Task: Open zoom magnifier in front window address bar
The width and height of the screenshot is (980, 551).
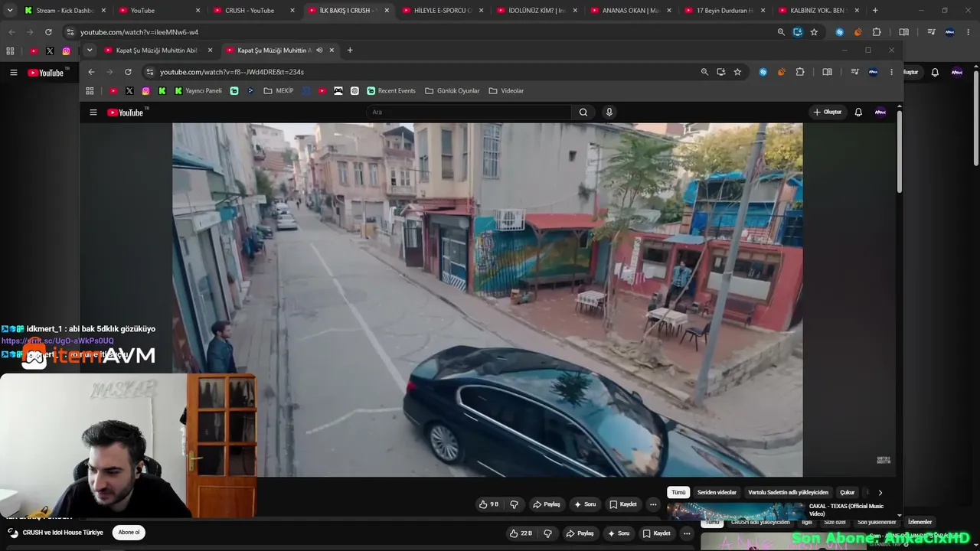Action: pyautogui.click(x=704, y=72)
